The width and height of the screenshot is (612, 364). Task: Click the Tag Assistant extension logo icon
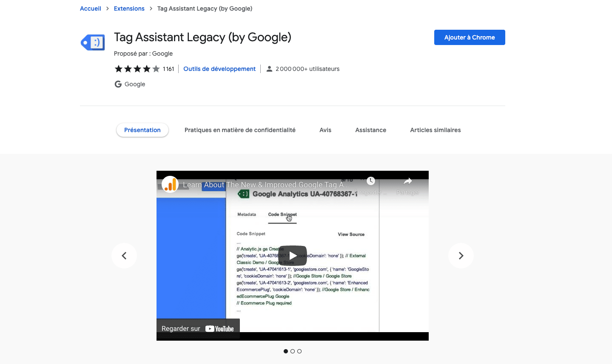93,42
